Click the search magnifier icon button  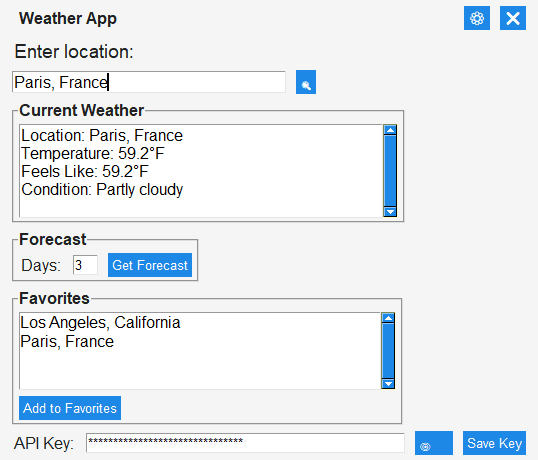pyautogui.click(x=306, y=82)
